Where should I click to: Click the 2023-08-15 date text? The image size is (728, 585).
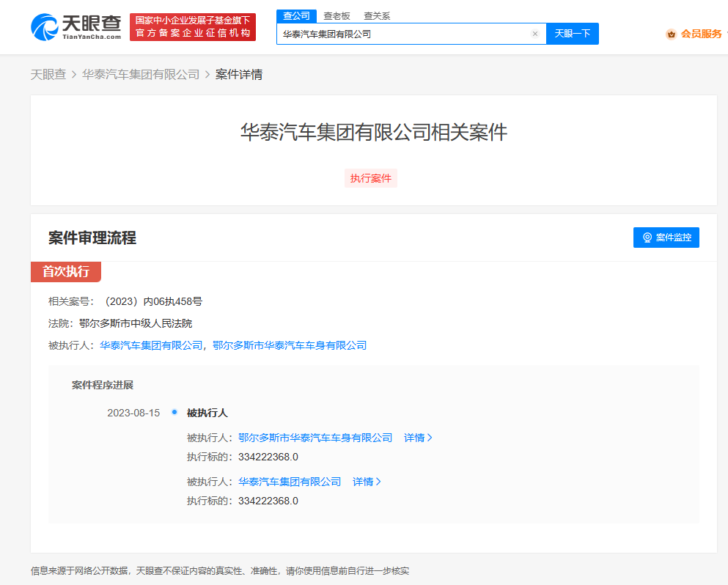click(x=133, y=413)
